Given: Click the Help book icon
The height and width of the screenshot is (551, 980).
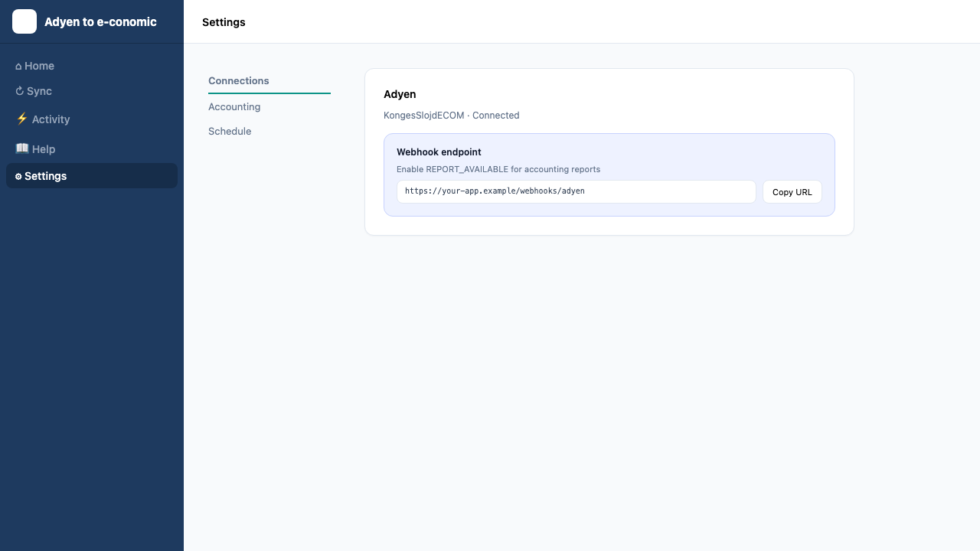Looking at the screenshot, I should pos(22,148).
